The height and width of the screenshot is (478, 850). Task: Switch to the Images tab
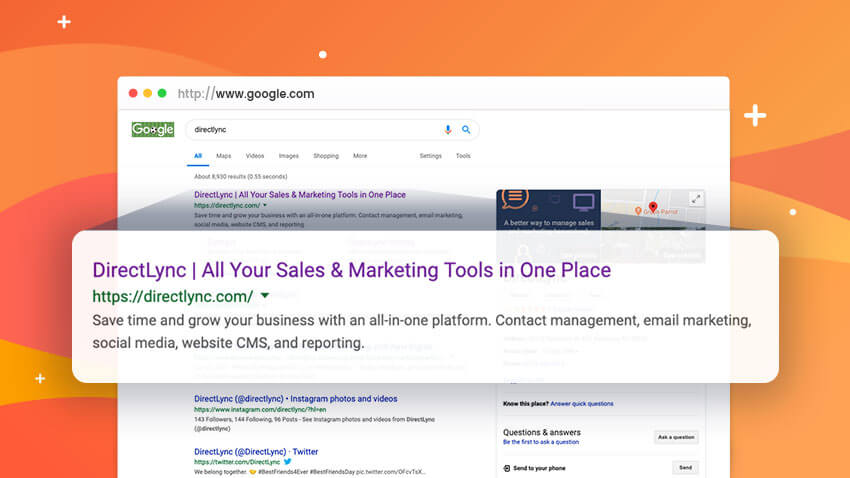coord(288,156)
